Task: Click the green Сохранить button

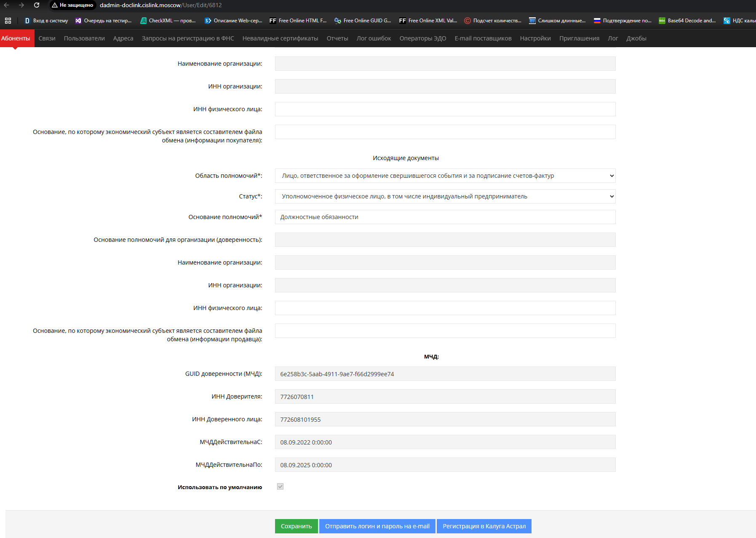Action: tap(297, 526)
